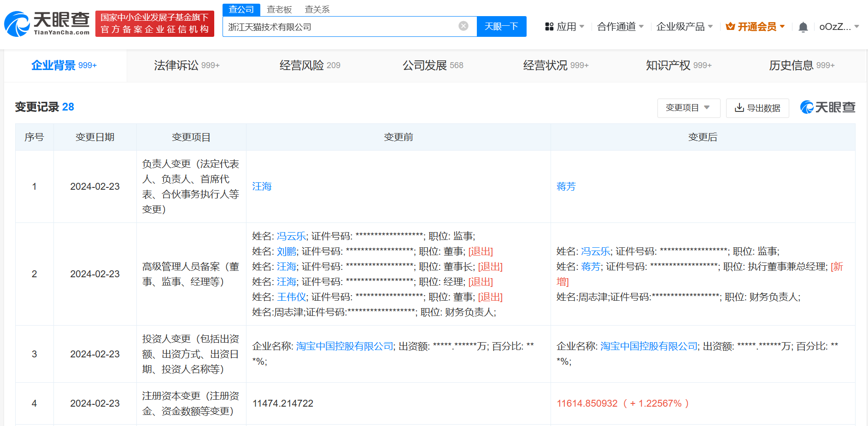Open 汪海 link with 董事长 position

(x=287, y=267)
